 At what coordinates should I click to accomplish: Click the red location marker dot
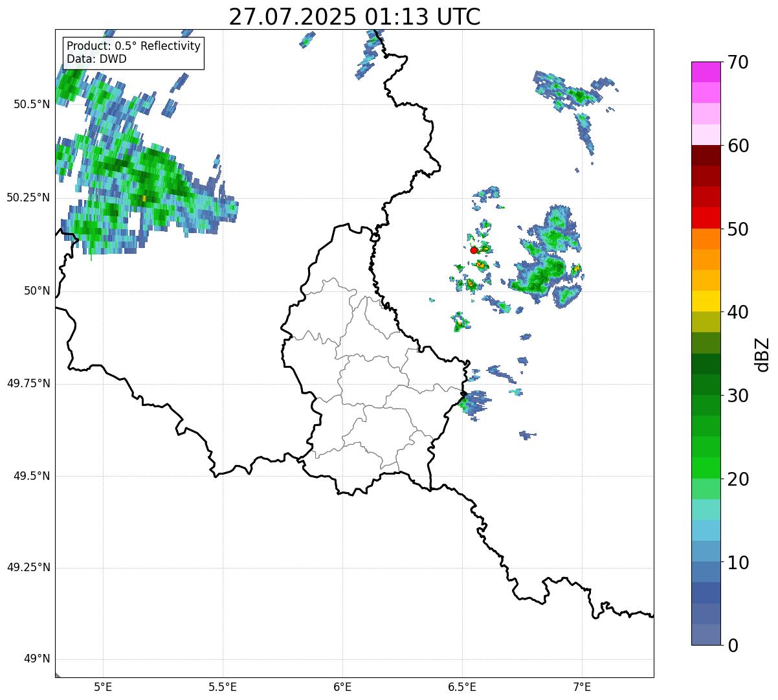474,250
